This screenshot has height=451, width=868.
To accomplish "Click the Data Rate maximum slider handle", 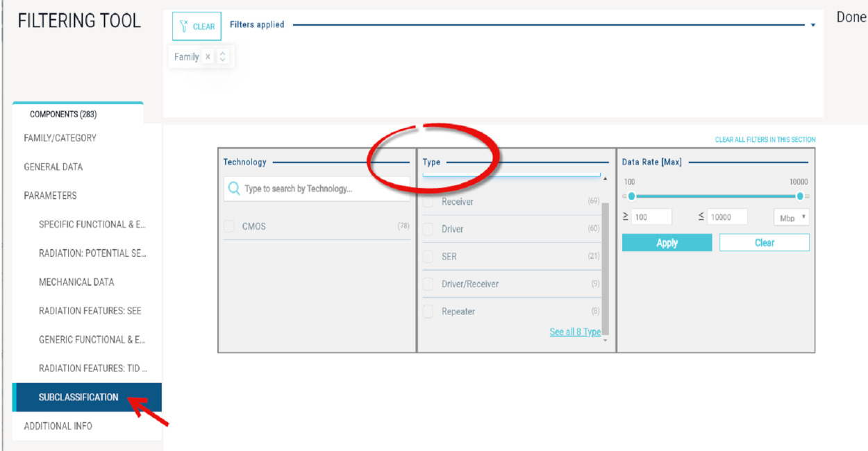I will pos(800,196).
